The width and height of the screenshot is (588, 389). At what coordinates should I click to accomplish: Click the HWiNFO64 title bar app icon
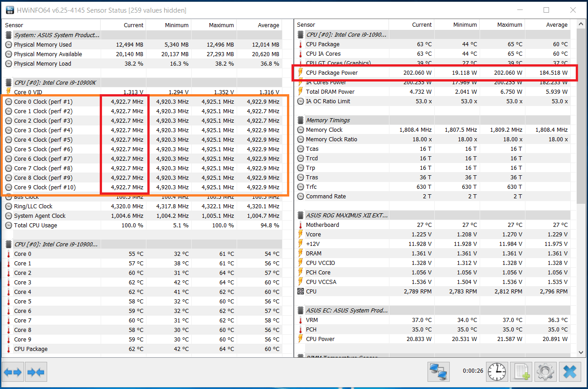click(x=9, y=10)
